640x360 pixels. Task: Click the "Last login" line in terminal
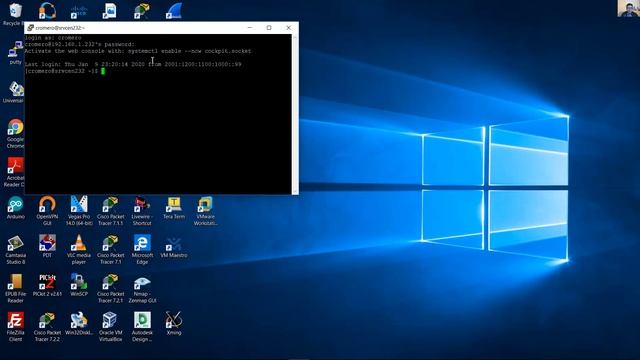[133, 64]
